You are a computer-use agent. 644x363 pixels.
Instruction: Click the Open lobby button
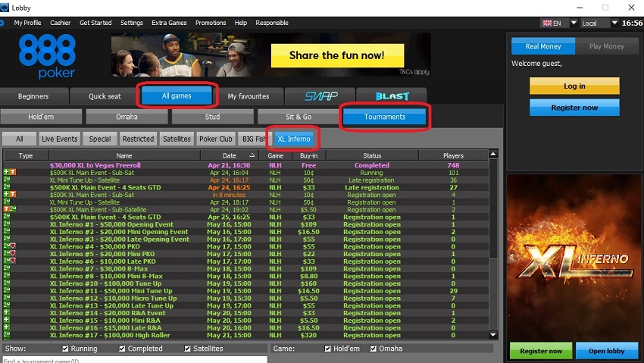[x=607, y=351]
